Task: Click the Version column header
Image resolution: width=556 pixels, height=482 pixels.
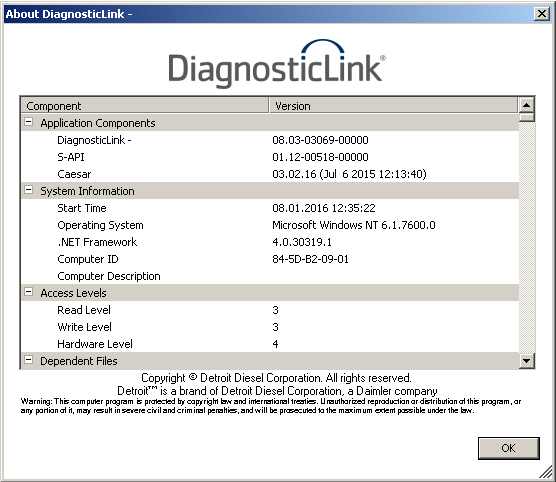Action: click(393, 106)
